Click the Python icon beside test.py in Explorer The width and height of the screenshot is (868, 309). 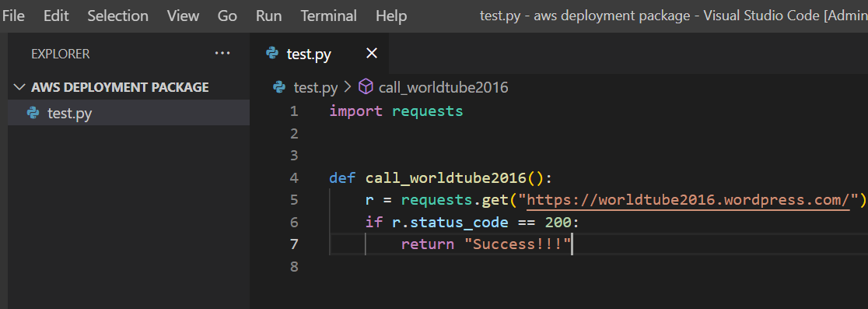33,114
